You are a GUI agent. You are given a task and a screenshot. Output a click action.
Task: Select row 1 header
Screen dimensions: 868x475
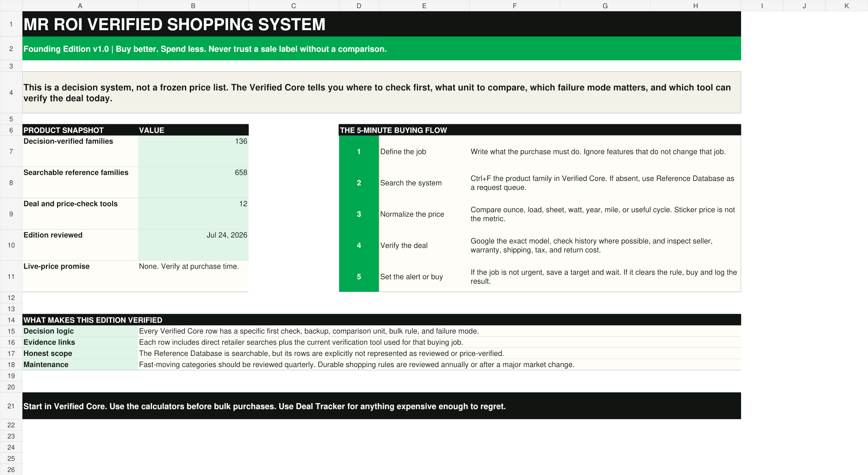pyautogui.click(x=11, y=24)
